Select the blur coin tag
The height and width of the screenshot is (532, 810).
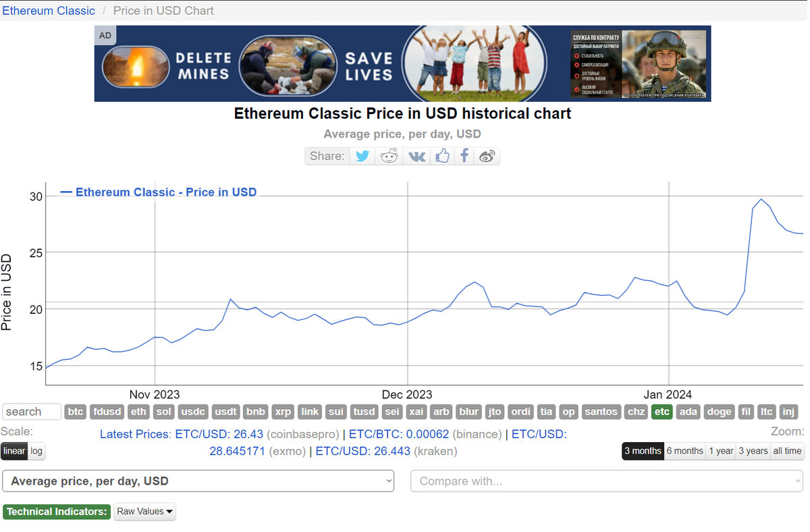[x=468, y=412]
